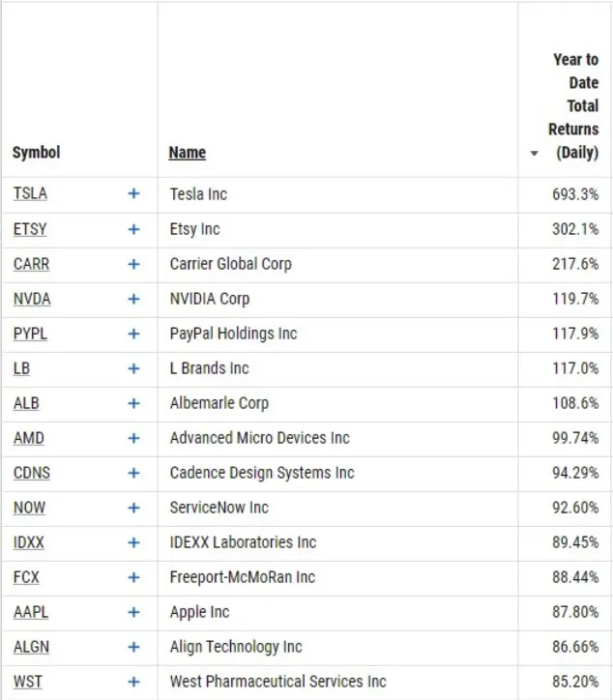Click the plus icon next to TSLA
The image size is (613, 700).
(x=133, y=194)
